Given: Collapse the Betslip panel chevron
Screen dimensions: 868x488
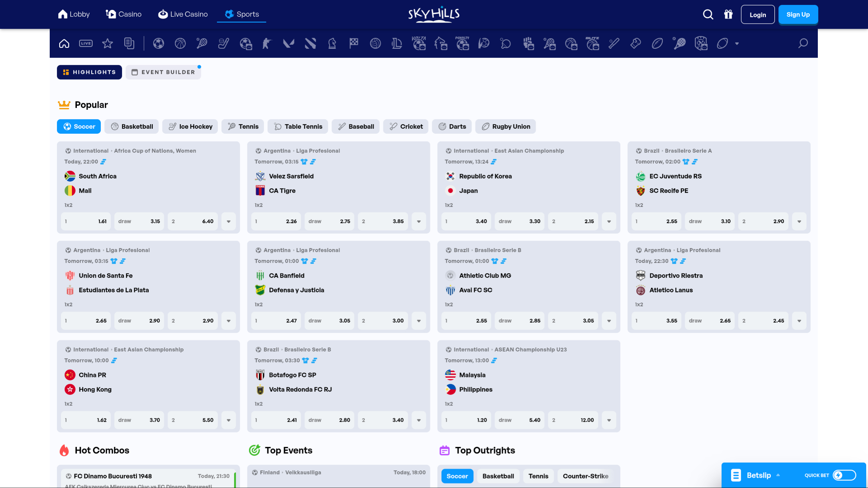Looking at the screenshot, I should [778, 475].
